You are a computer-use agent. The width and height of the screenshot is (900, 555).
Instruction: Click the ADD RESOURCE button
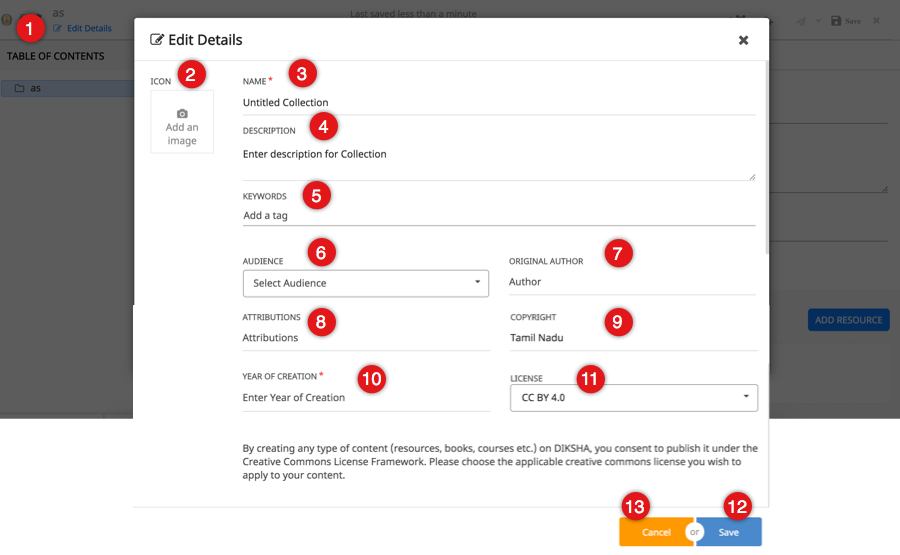[x=848, y=320]
